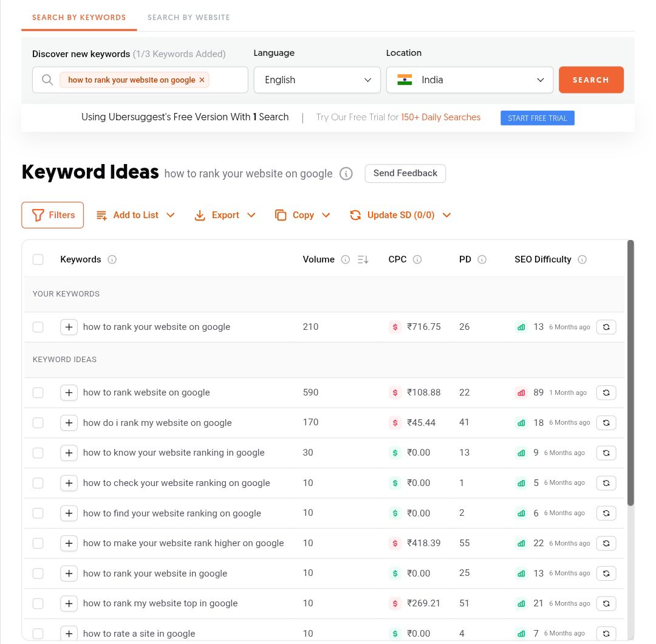Click plus icon for 'how to rank your website in google'
This screenshot has width=656, height=644.
[69, 574]
